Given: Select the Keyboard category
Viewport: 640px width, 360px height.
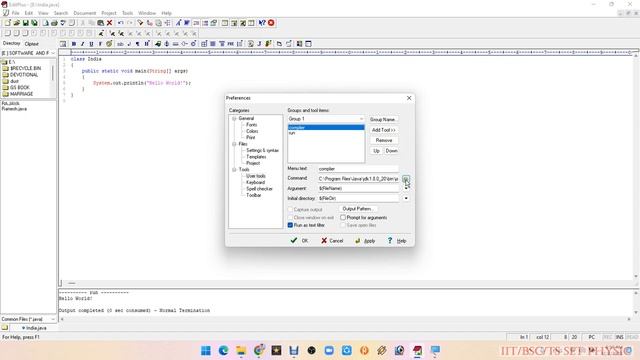Looking at the screenshot, I should 256,182.
